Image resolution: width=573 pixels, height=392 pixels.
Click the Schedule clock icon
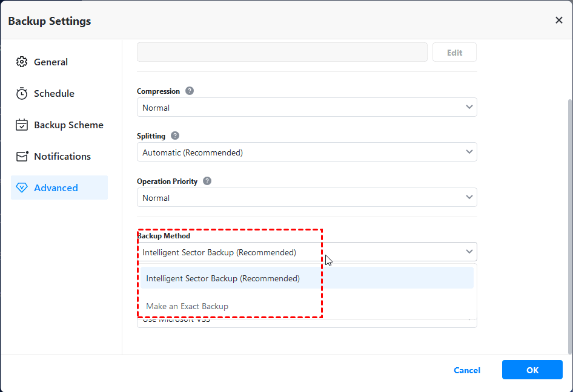pyautogui.click(x=22, y=94)
